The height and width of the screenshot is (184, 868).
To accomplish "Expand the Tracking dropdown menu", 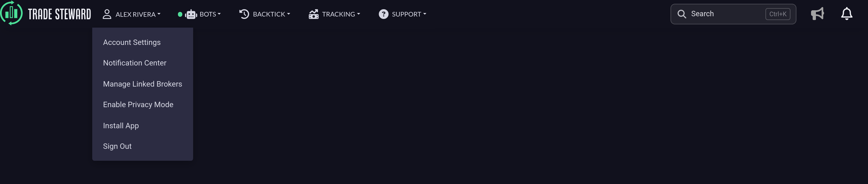I will 341,14.
